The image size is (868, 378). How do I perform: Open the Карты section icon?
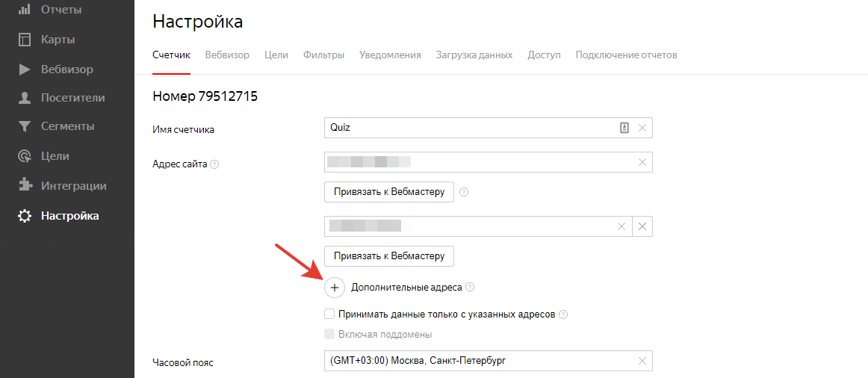pyautogui.click(x=25, y=40)
